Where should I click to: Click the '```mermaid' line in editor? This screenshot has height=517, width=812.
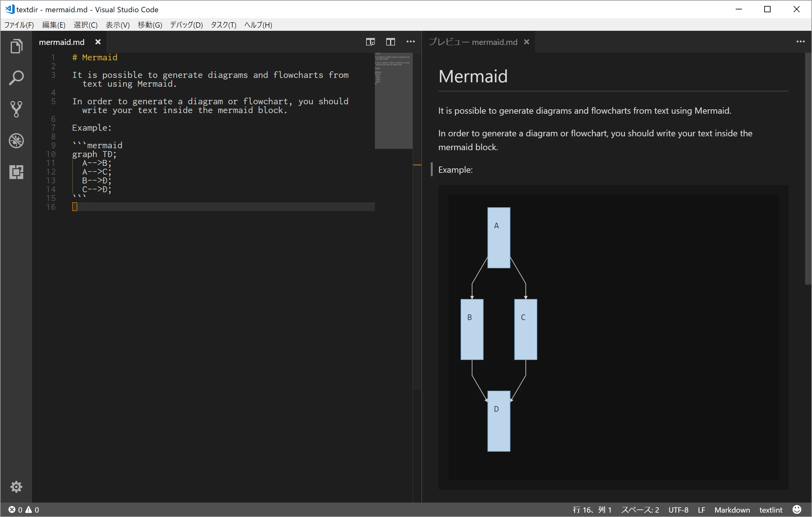(x=97, y=145)
